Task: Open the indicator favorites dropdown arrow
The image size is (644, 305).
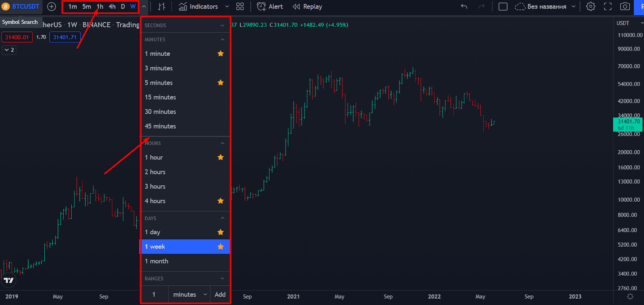Action: [227, 6]
